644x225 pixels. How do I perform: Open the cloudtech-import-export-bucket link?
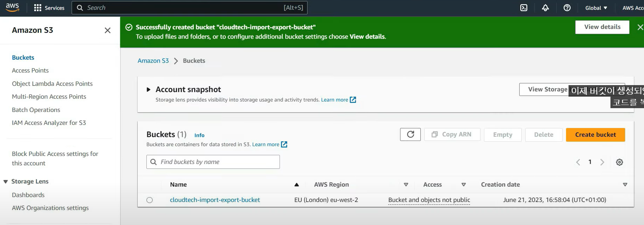[215, 200]
